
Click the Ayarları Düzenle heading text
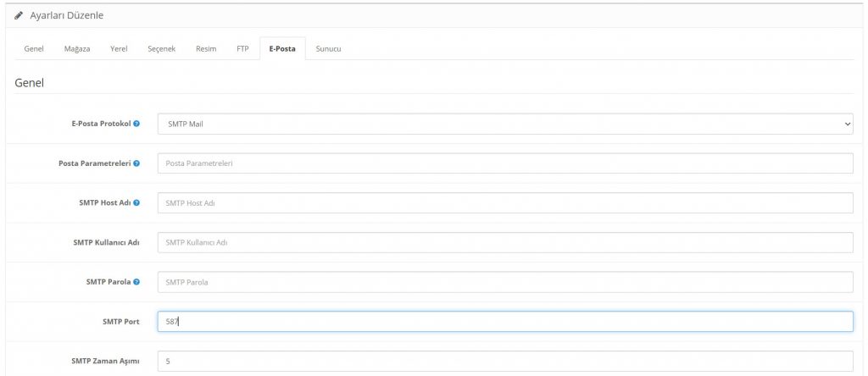(66, 15)
